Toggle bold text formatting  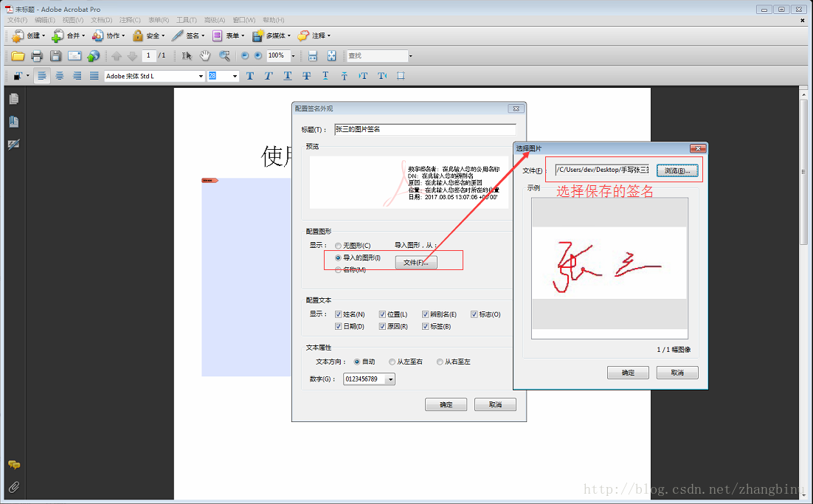250,76
